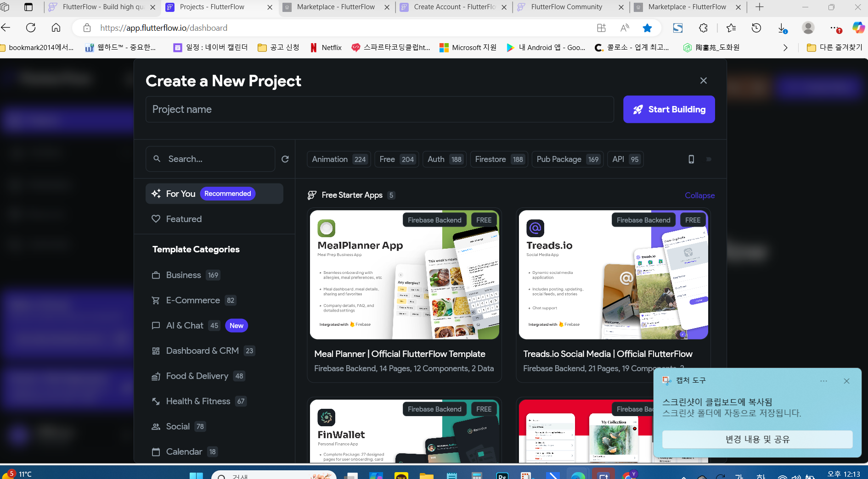The width and height of the screenshot is (868, 479).
Task: Open the browser profile avatar
Action: [808, 28]
